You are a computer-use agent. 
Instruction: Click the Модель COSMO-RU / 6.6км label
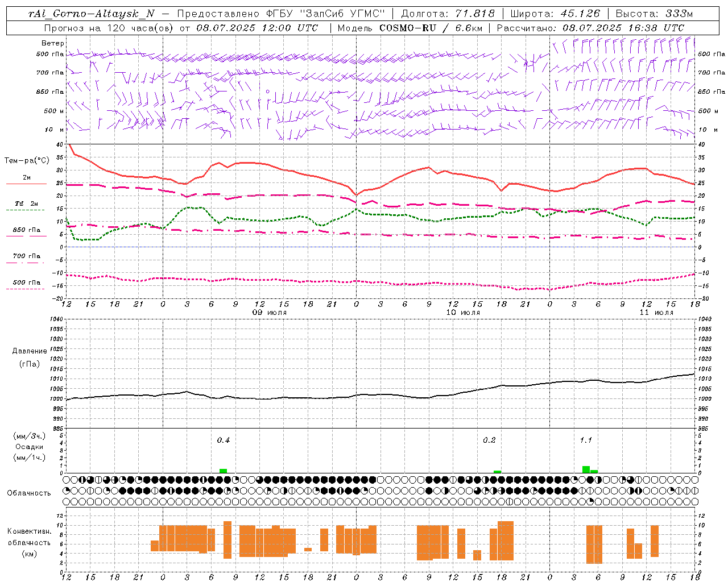point(409,28)
